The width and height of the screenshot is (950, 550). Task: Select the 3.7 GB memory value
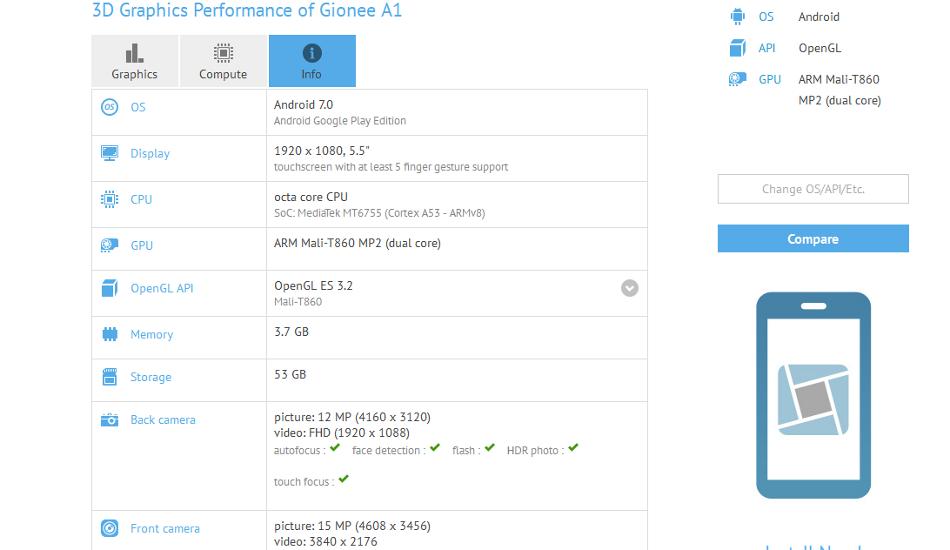(291, 331)
